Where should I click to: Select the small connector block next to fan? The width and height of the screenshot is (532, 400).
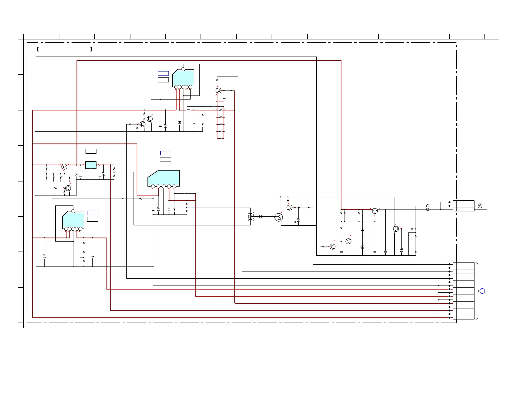tap(463, 206)
